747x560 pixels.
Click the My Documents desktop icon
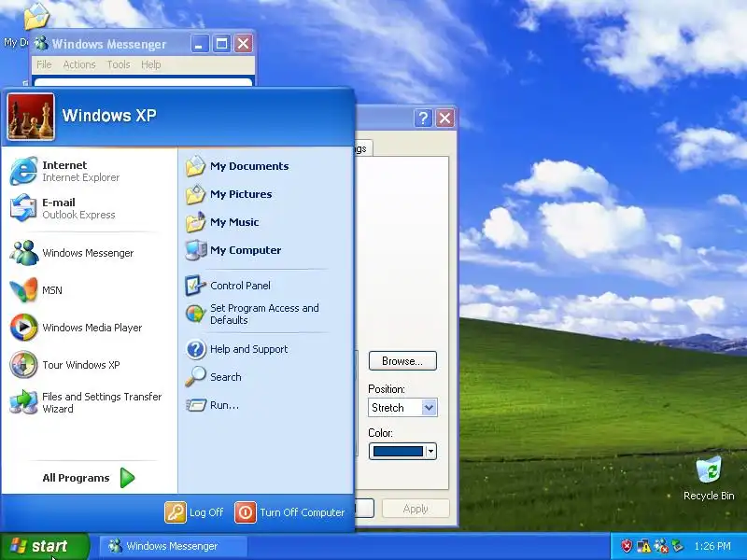[x=36, y=16]
